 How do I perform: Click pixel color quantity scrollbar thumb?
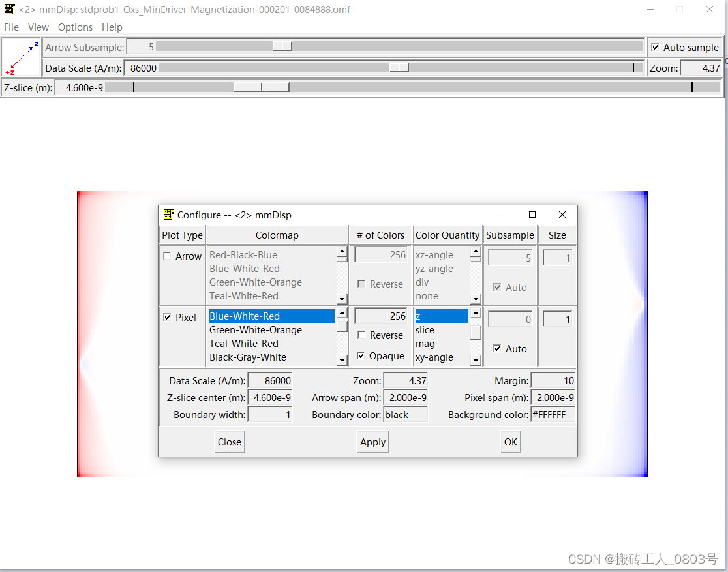[x=476, y=333]
